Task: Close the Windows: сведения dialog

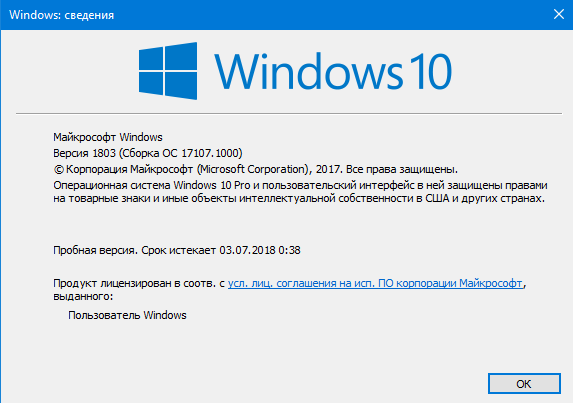Action: coord(559,14)
